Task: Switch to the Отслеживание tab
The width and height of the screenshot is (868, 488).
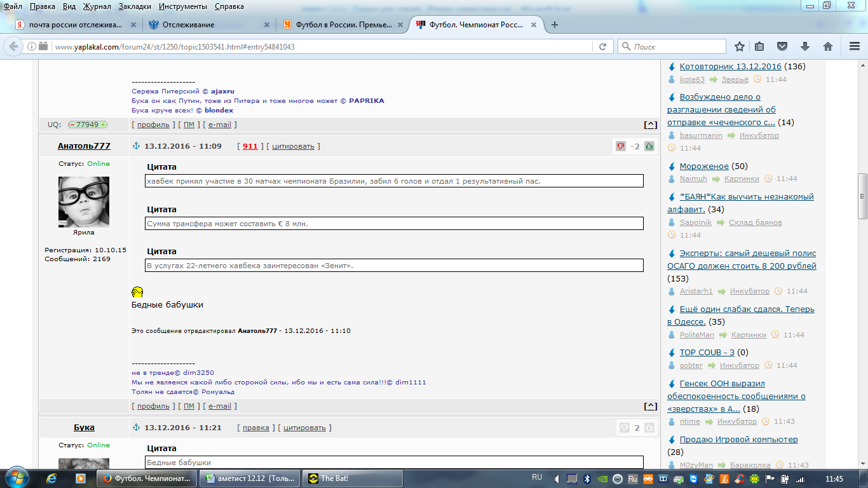Action: tap(207, 25)
